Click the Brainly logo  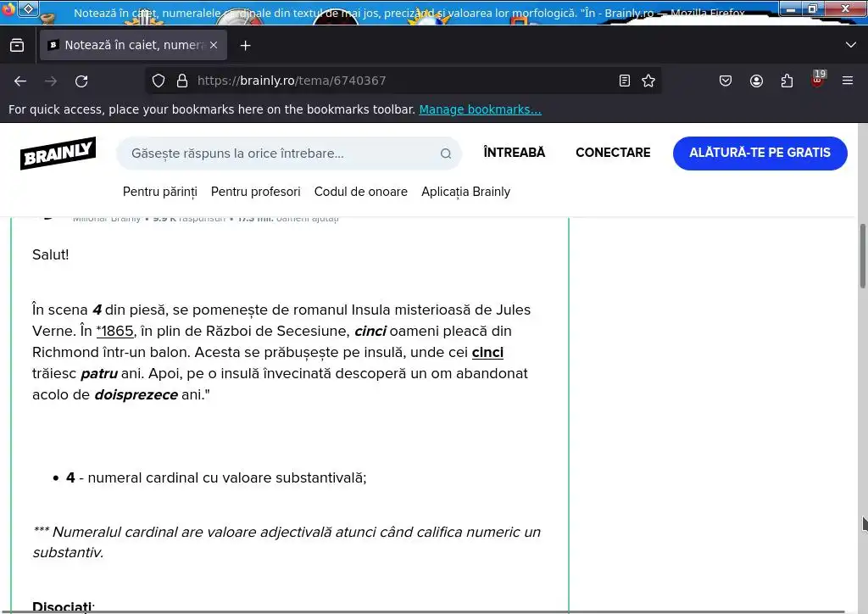tap(58, 153)
